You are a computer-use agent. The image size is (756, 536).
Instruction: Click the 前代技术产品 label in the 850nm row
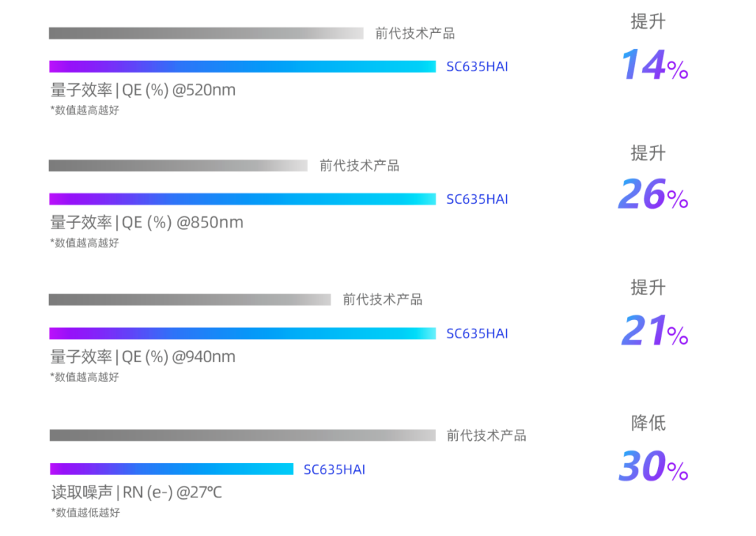click(x=359, y=165)
